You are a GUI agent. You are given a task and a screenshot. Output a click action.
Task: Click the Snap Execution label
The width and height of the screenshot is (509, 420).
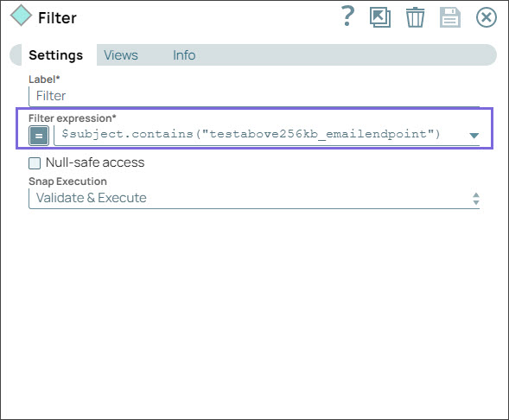pos(67,181)
